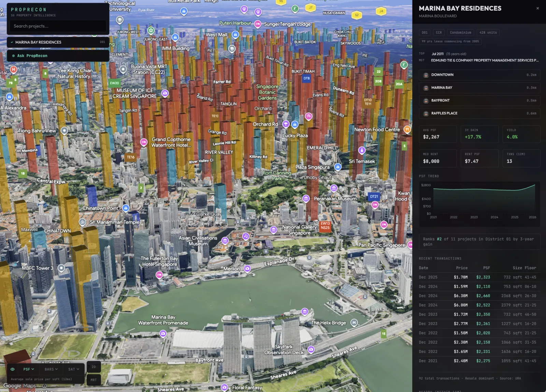546x392 pixels.
Task: Open the West Mall shopping marker
Action: (235, 34)
